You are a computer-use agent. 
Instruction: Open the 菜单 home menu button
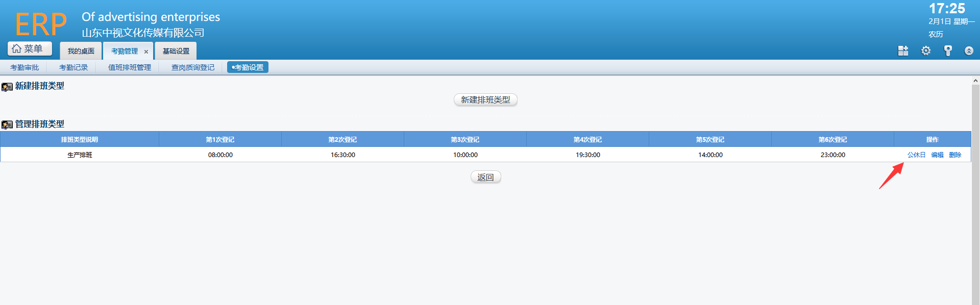pyautogui.click(x=30, y=48)
